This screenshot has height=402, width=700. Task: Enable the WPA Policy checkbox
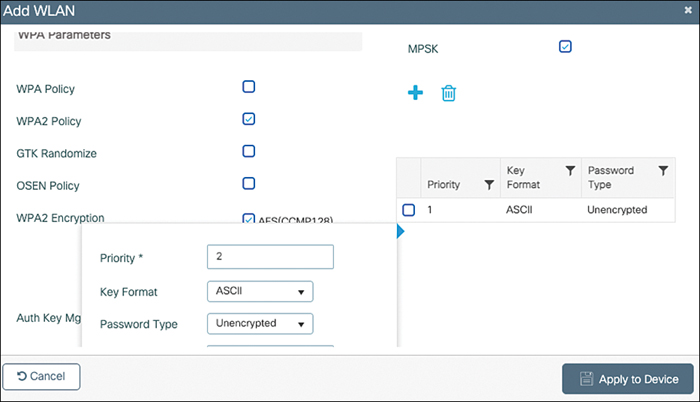(249, 87)
